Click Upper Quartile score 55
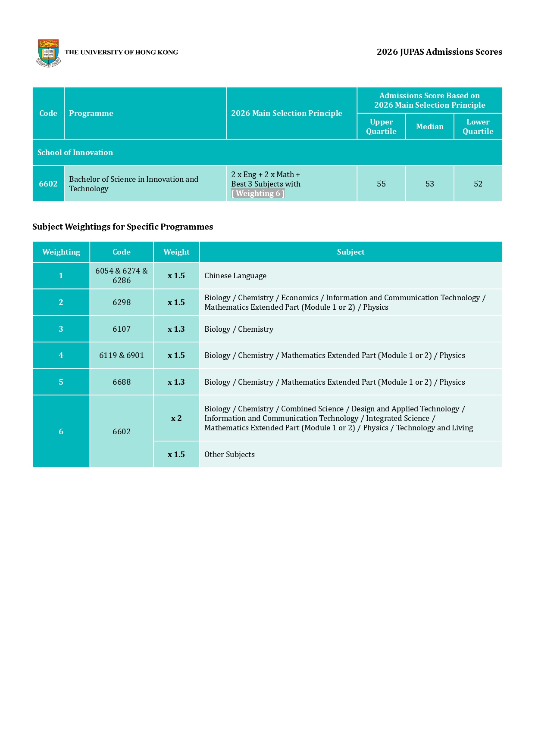 pyautogui.click(x=381, y=184)
